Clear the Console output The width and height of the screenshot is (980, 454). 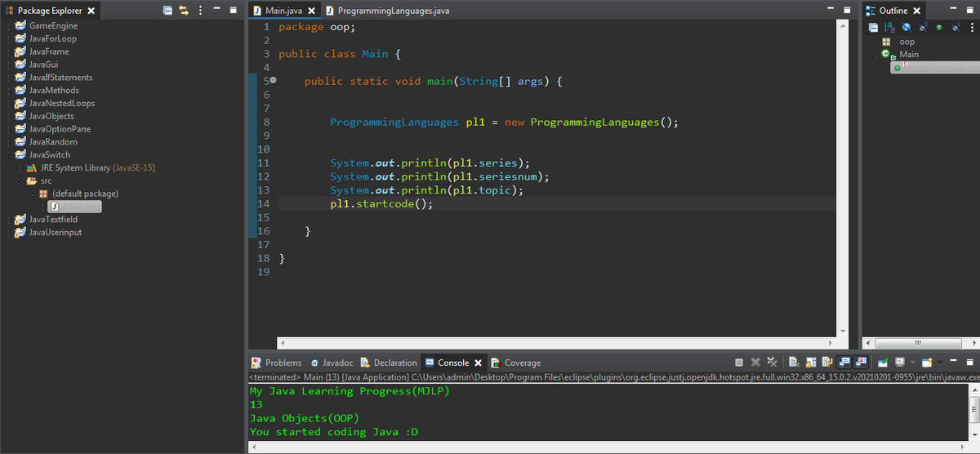(794, 363)
